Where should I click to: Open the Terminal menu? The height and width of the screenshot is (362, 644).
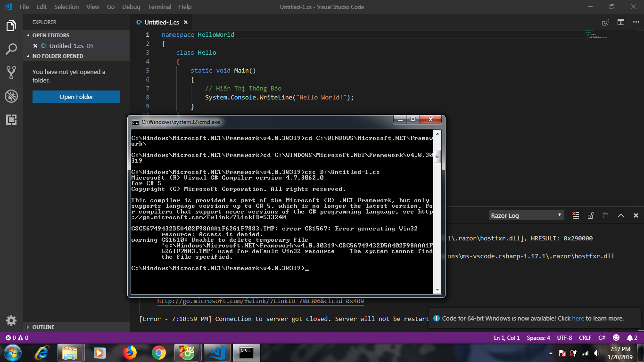(159, 7)
